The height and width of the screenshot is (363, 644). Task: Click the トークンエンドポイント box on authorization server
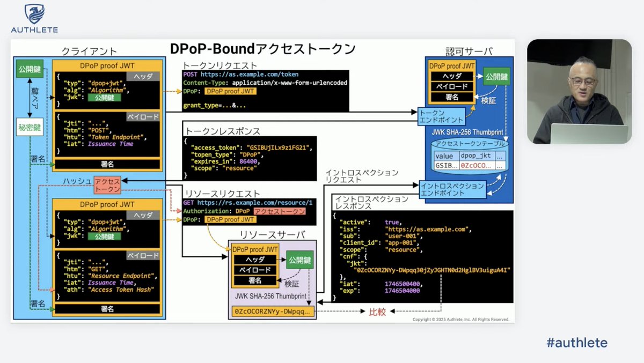pos(441,115)
